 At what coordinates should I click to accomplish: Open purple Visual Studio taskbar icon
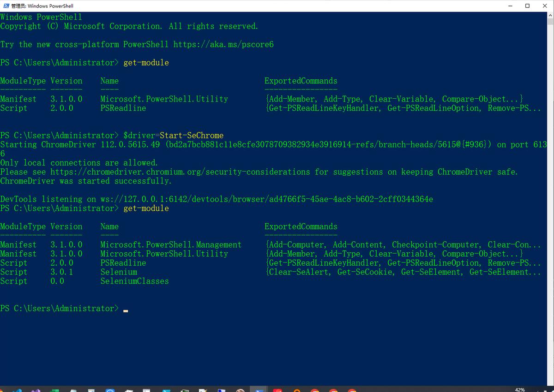point(36,390)
